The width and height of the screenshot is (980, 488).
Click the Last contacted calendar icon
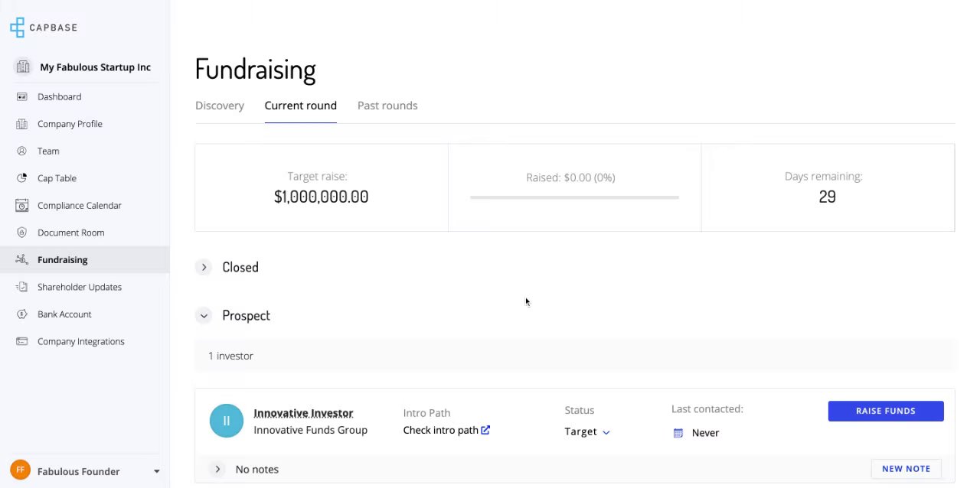pyautogui.click(x=678, y=433)
